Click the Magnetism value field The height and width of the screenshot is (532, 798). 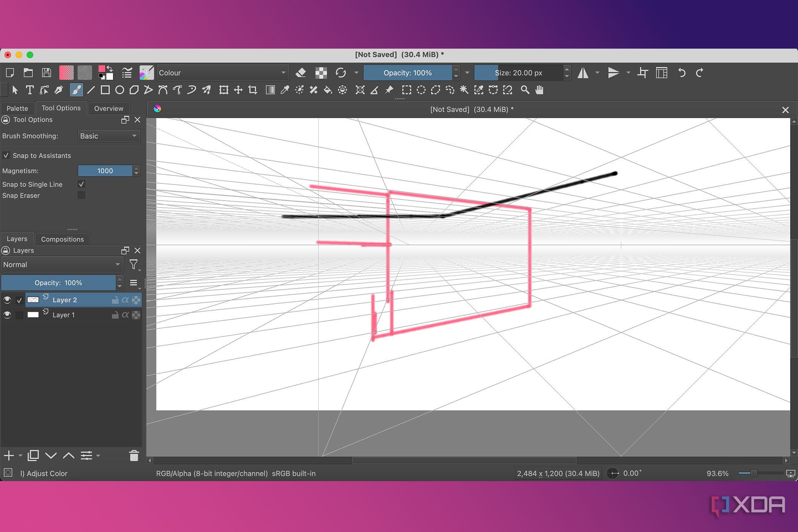point(105,171)
